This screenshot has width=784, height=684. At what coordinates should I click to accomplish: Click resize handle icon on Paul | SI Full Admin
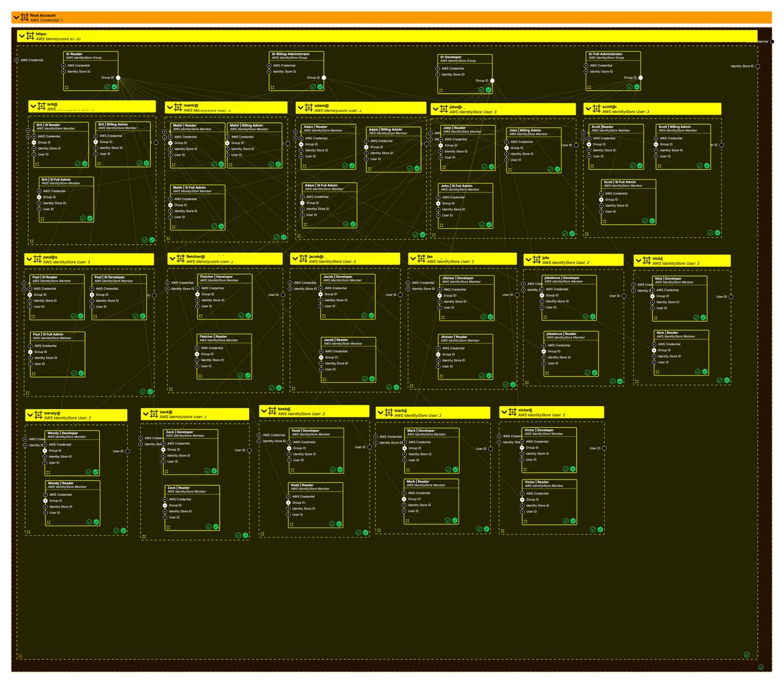click(x=34, y=373)
